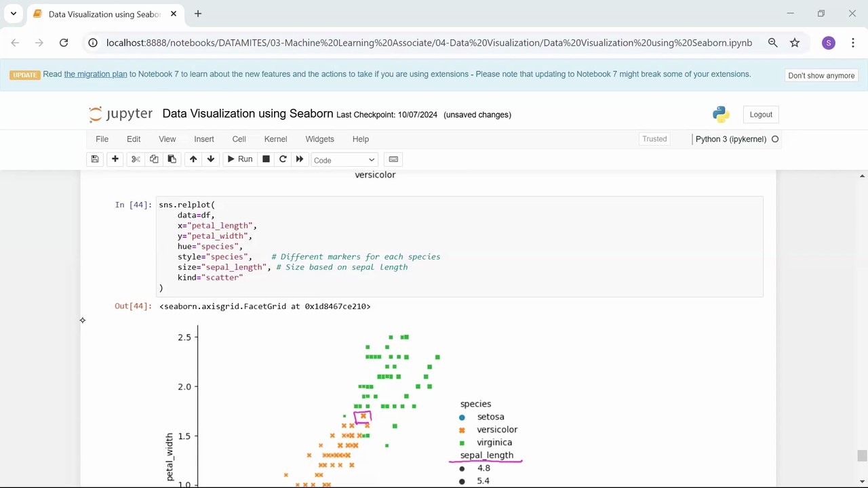The image size is (868, 488).
Task: Open the browser profile avatar S
Action: [x=828, y=43]
